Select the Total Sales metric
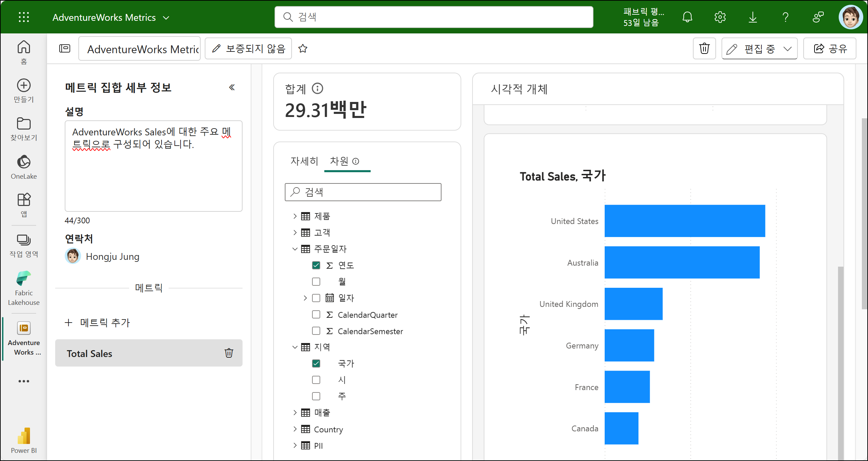The width and height of the screenshot is (868, 461). (x=149, y=353)
